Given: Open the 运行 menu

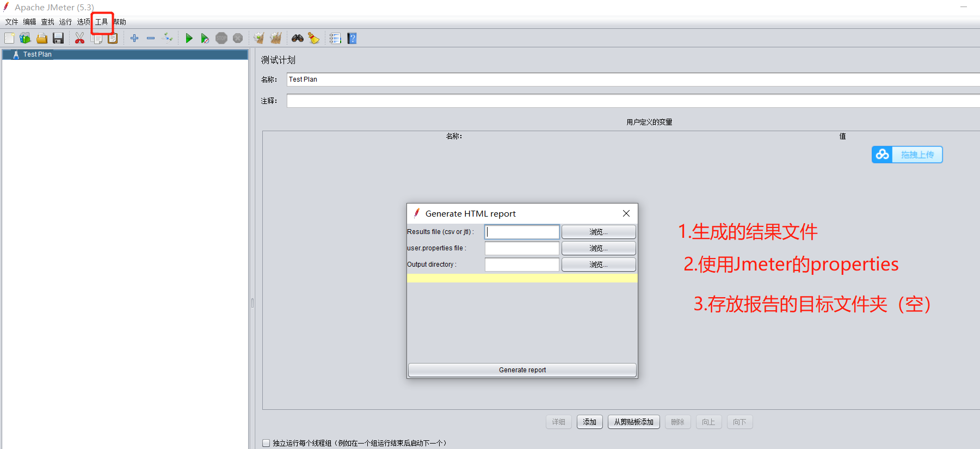Looking at the screenshot, I should click(66, 22).
